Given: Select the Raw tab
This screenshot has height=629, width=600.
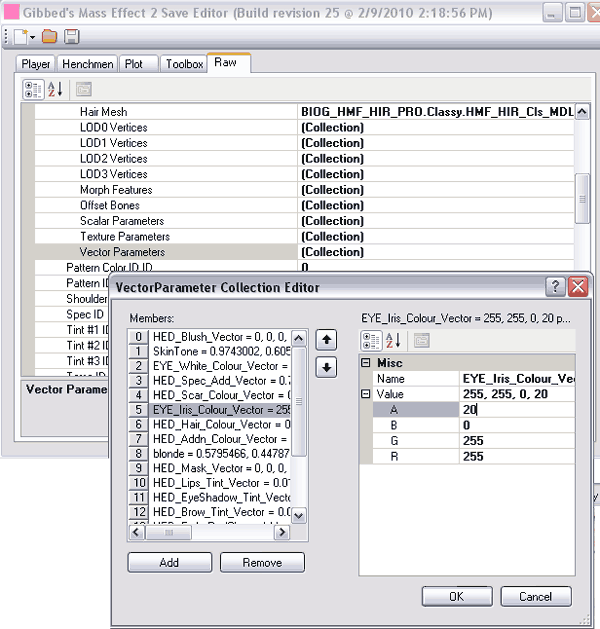Looking at the screenshot, I should [229, 63].
